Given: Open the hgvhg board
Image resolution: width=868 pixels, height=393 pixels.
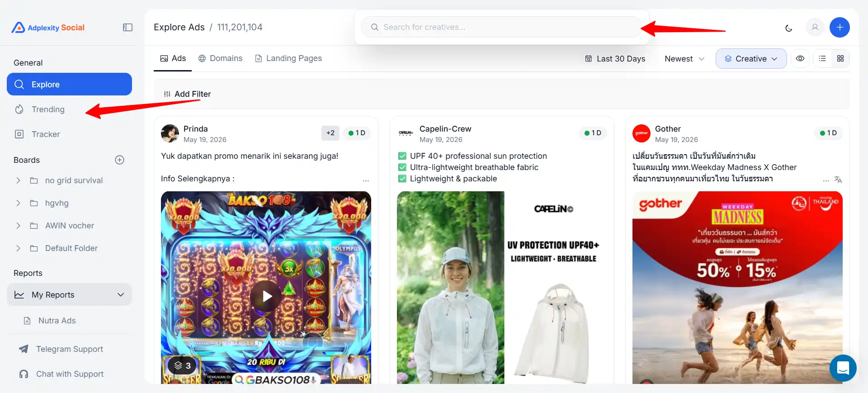Looking at the screenshot, I should 57,203.
